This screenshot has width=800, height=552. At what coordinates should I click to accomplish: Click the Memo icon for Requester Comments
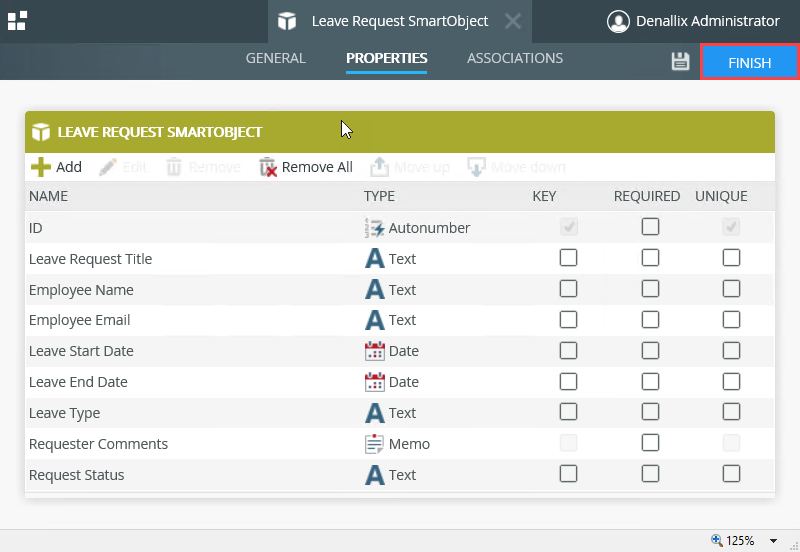374,444
